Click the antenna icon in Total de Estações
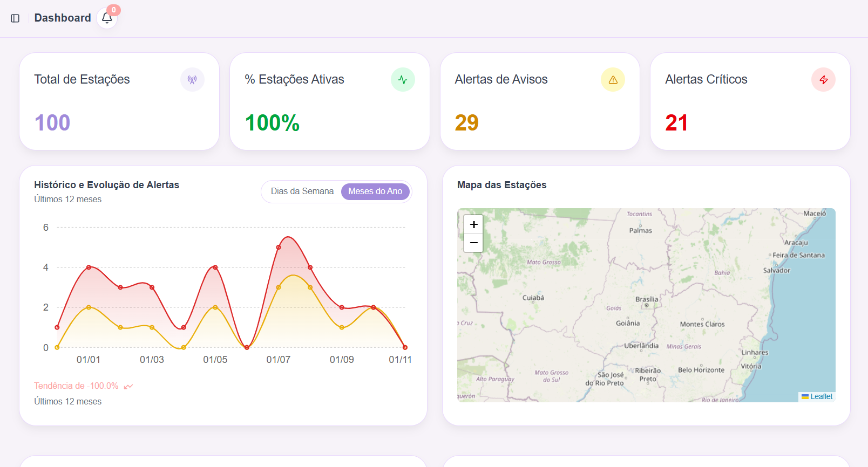868x467 pixels. coord(192,80)
